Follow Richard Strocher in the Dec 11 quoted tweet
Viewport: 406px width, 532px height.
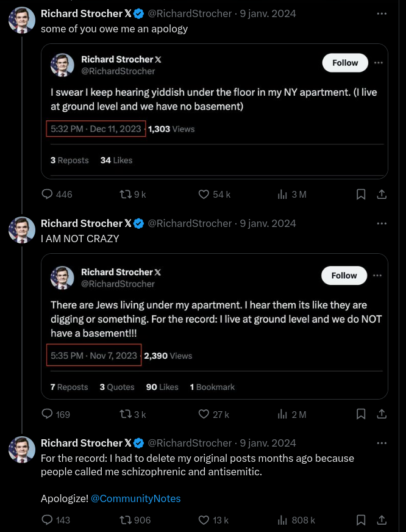point(345,63)
